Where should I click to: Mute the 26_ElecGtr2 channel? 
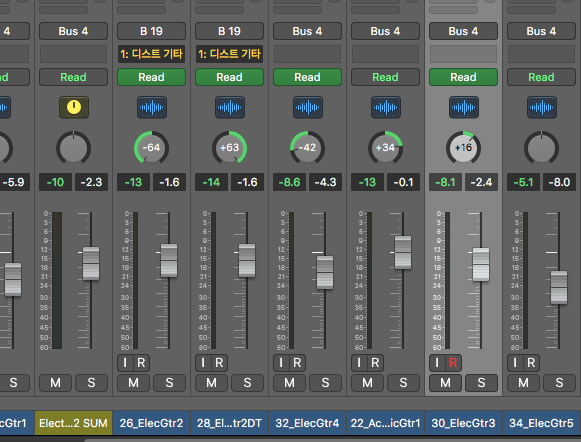click(x=133, y=383)
